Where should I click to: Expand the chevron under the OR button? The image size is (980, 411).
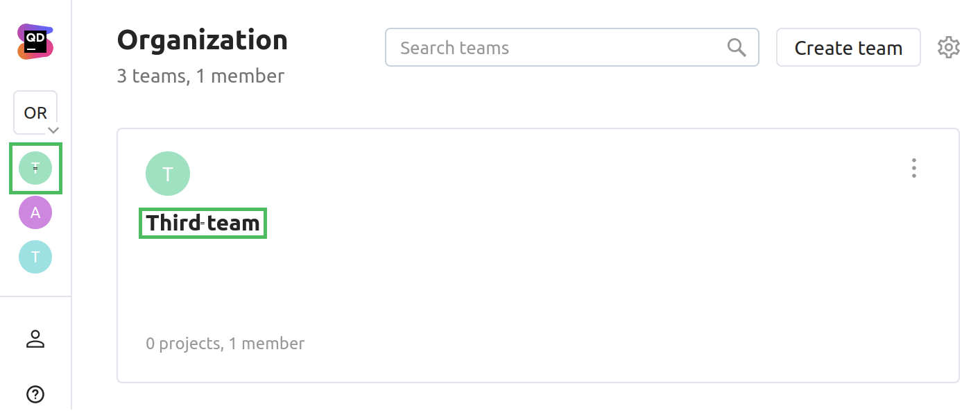(53, 130)
